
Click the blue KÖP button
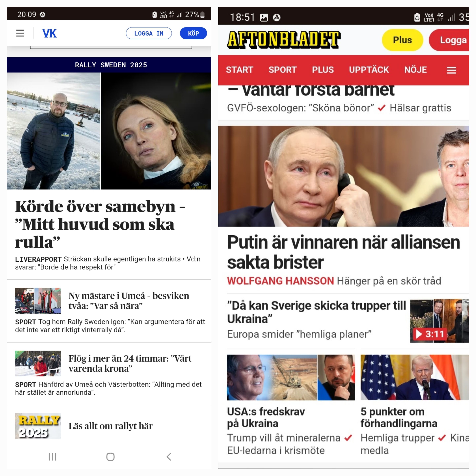pos(193,33)
